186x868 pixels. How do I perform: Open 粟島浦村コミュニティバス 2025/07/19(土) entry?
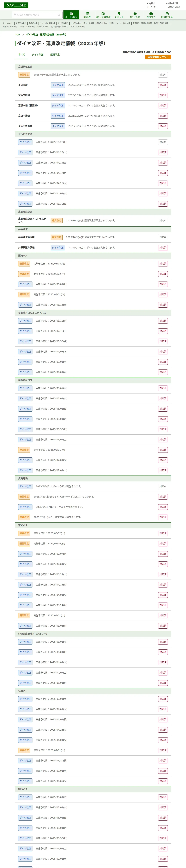93,331
